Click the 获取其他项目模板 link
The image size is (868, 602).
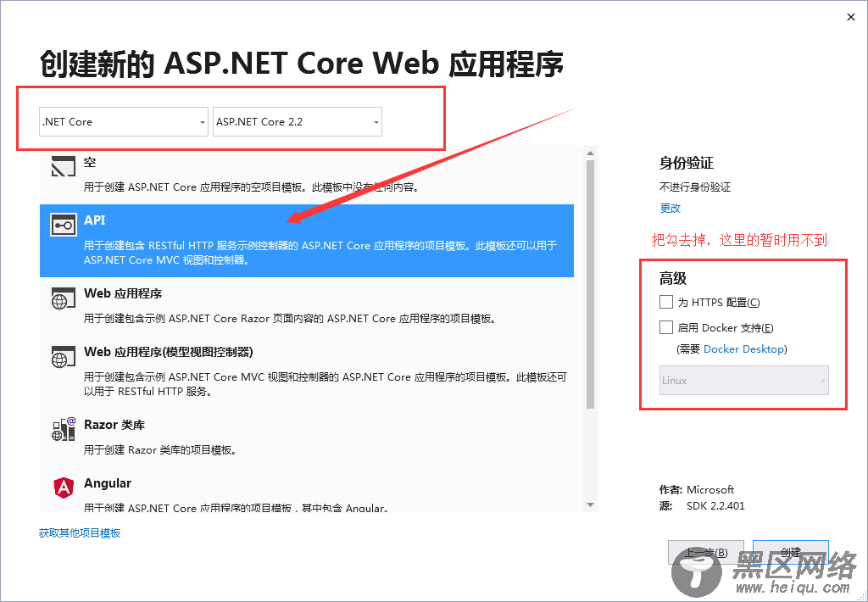80,533
